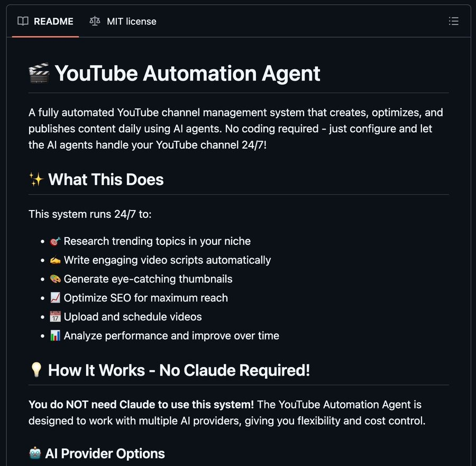Click the How It Works - No Claude Required! heading

(179, 370)
